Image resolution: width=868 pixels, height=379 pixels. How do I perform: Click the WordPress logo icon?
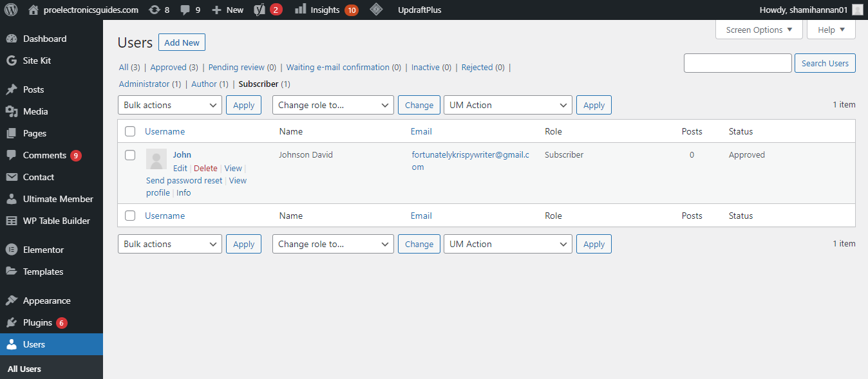click(x=11, y=10)
